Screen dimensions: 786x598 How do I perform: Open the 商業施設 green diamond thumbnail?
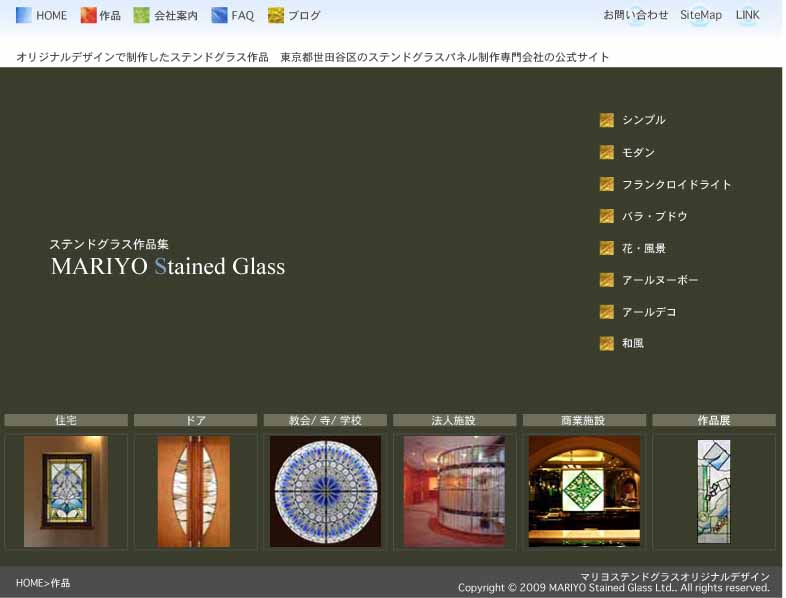coord(584,491)
